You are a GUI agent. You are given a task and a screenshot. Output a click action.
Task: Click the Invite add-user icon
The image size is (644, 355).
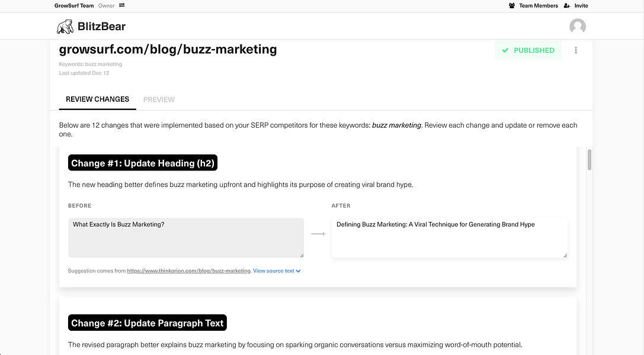point(567,6)
